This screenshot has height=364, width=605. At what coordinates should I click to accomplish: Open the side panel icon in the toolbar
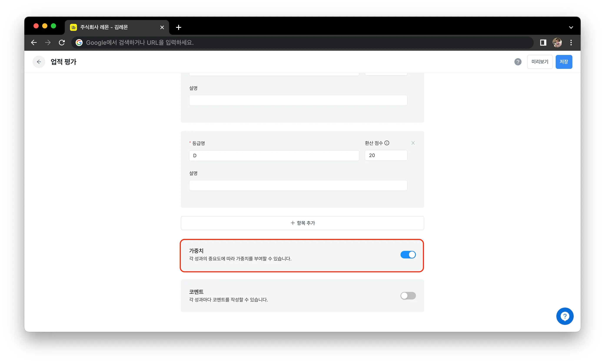tap(543, 42)
